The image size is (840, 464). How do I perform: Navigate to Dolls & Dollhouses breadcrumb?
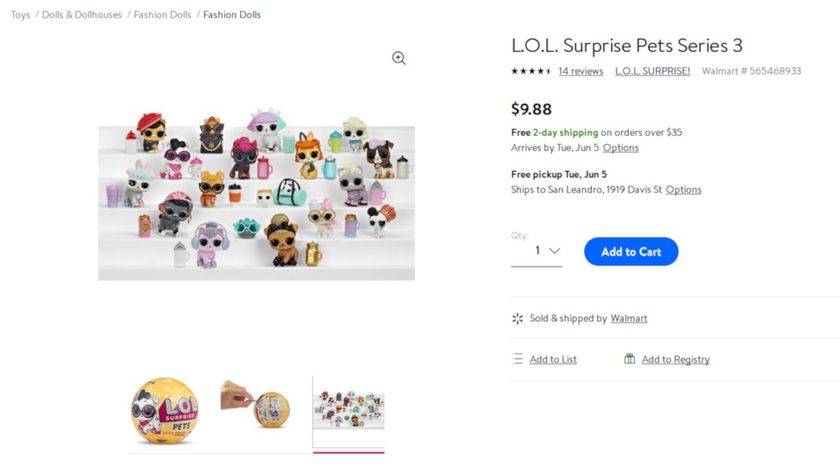(82, 15)
